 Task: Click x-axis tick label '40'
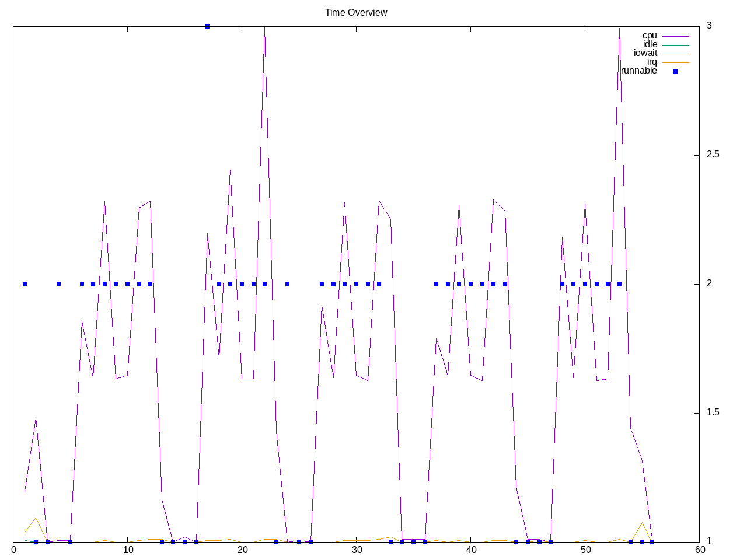click(471, 549)
